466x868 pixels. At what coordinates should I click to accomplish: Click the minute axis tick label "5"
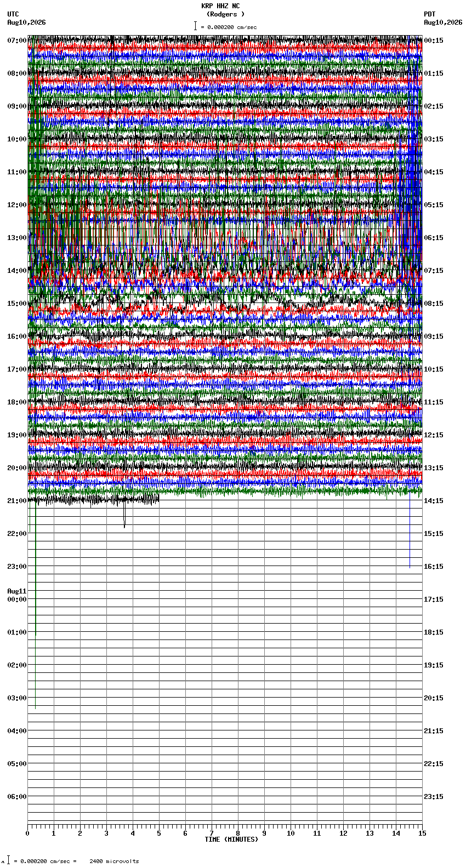click(x=159, y=833)
